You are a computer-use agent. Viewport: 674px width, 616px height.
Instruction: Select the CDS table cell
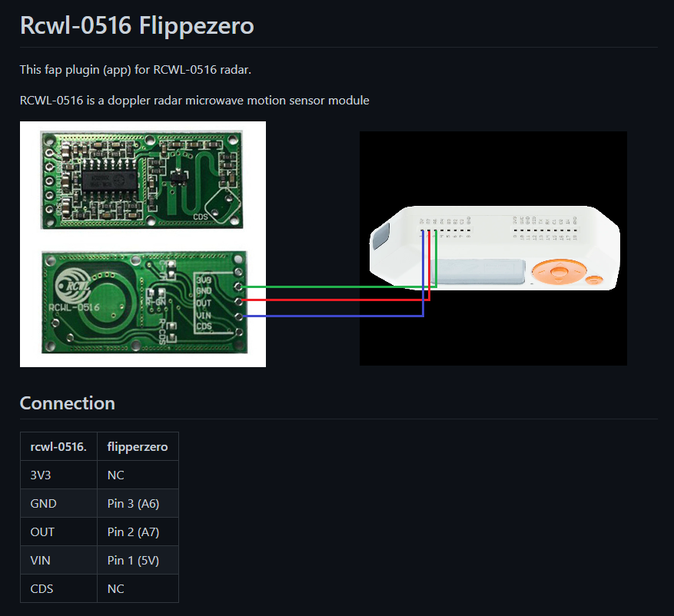coord(58,588)
